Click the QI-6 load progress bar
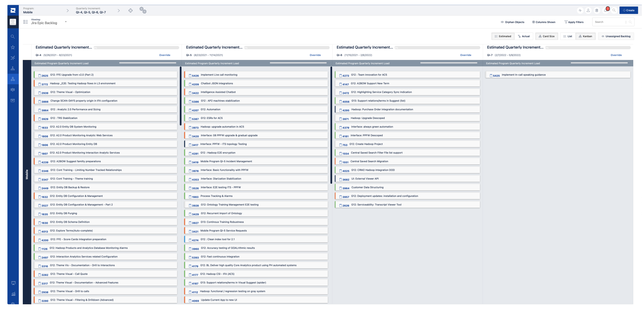Image resolution: width=644 pixels, height=311 pixels. point(449,63)
